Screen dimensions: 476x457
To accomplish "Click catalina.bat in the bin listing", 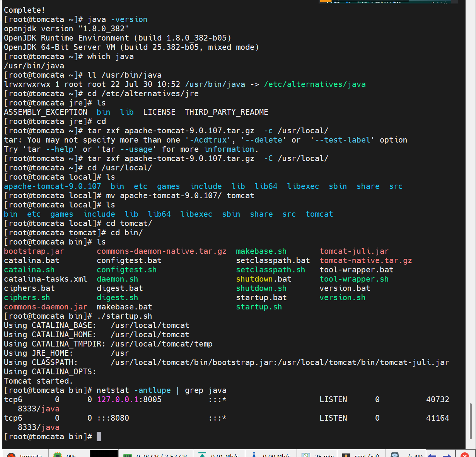I will pos(32,260).
